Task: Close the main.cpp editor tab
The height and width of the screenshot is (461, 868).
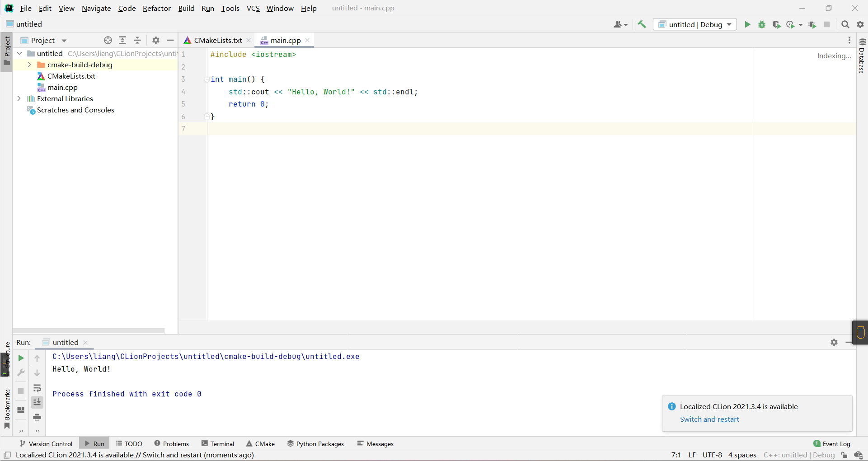Action: tap(307, 40)
